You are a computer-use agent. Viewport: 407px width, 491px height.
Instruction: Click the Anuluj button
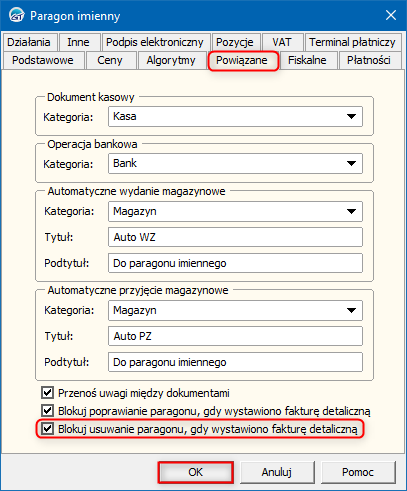coord(277,472)
